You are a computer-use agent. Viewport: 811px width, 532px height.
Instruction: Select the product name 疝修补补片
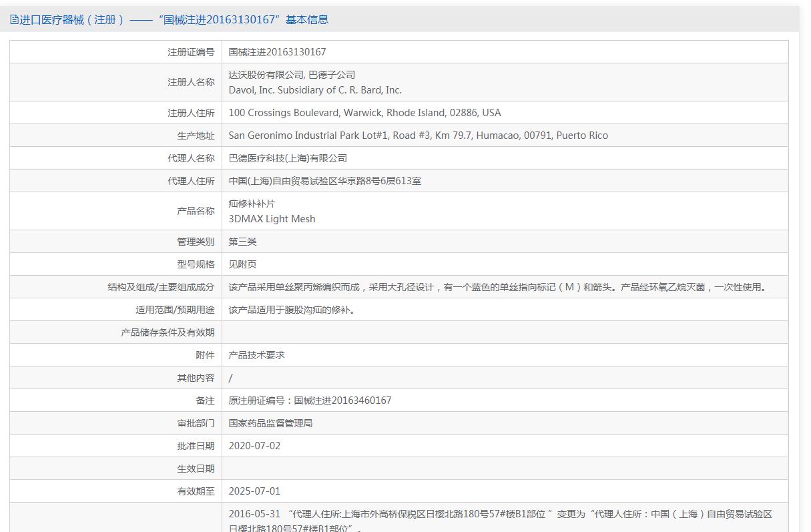click(x=252, y=204)
